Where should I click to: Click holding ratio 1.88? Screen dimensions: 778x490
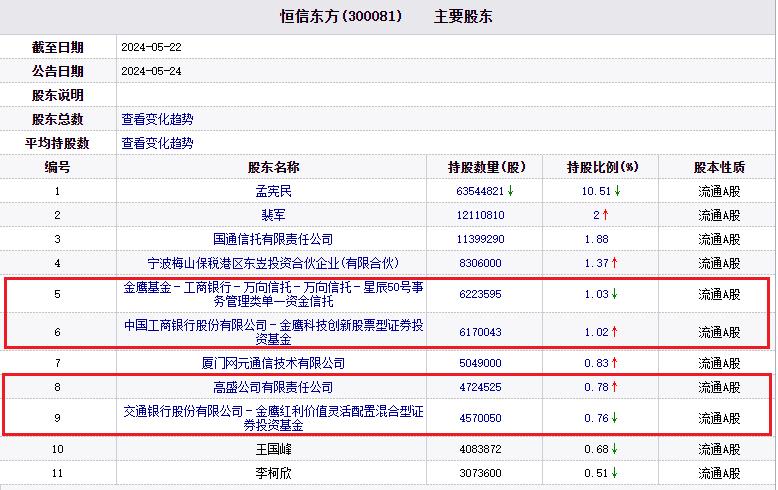pyautogui.click(x=596, y=240)
